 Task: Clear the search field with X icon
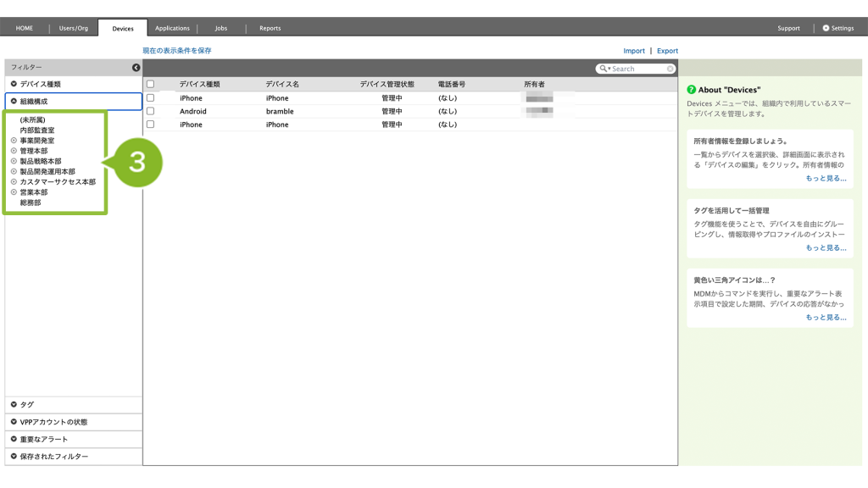click(x=670, y=69)
